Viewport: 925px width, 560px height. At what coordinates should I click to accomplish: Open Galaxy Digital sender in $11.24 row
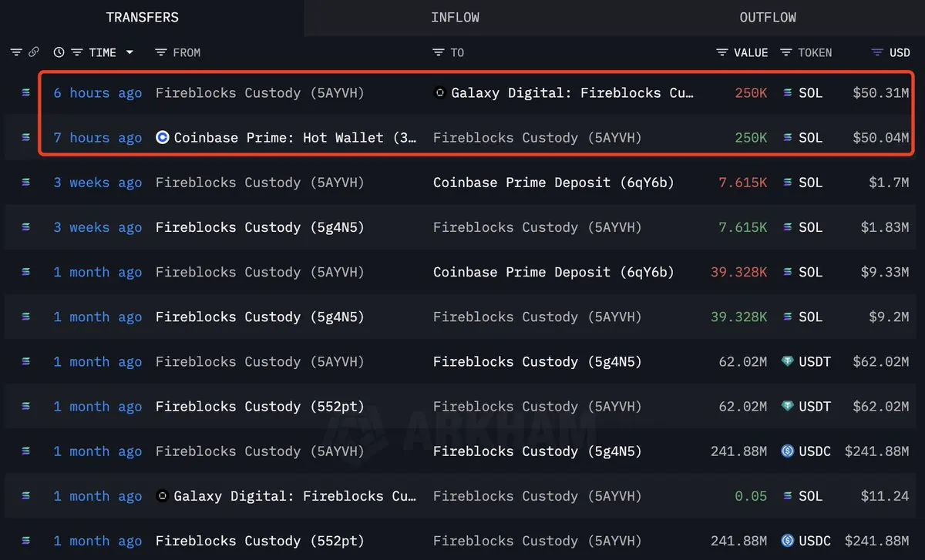click(295, 496)
